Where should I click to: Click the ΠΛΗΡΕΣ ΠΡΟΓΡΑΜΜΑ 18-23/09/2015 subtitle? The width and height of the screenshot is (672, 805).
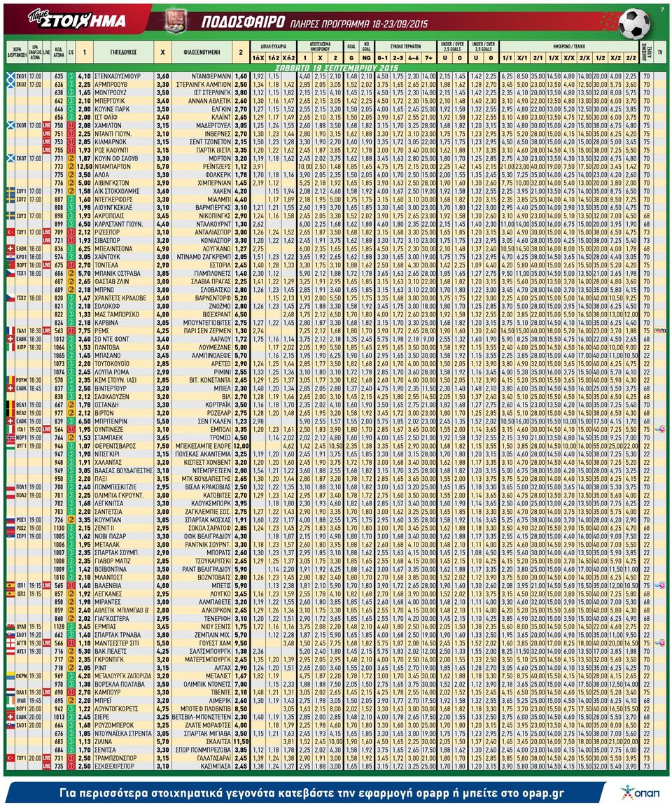tap(359, 24)
